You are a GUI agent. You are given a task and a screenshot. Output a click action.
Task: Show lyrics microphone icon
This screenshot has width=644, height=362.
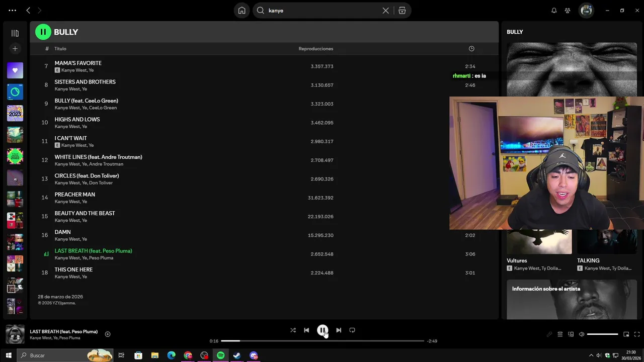coord(549,334)
